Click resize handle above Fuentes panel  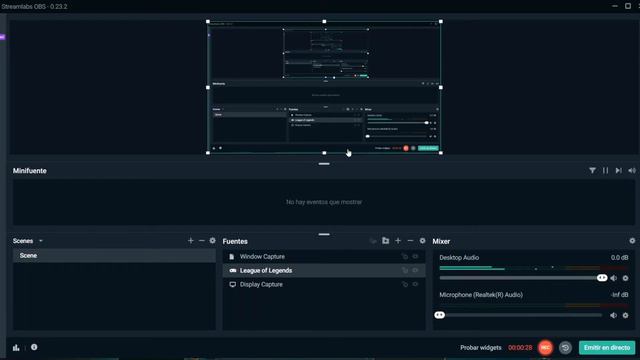pos(324,234)
